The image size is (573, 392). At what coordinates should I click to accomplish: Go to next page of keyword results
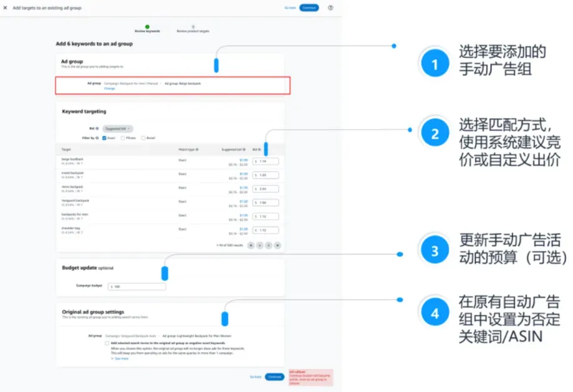tap(269, 246)
